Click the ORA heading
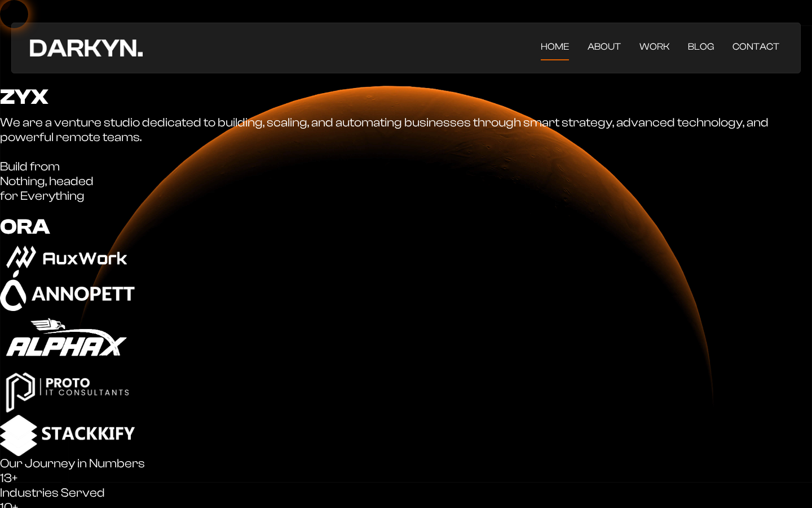The width and height of the screenshot is (812, 508). click(25, 227)
